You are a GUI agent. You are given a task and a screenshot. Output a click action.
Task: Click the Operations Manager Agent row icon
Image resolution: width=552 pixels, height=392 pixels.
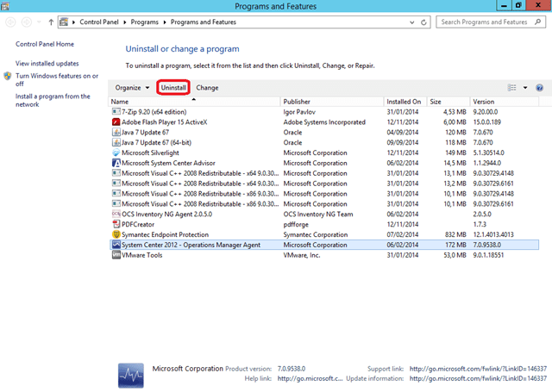coord(116,245)
